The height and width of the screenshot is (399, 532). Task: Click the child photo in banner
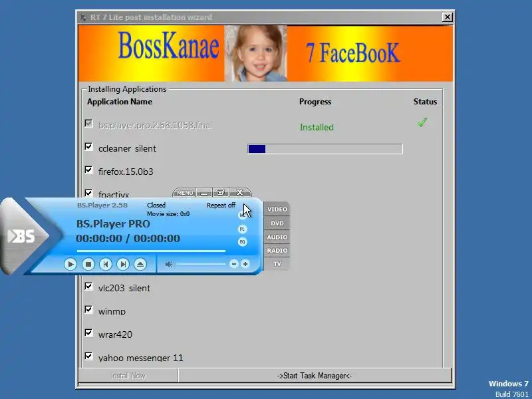(x=255, y=53)
